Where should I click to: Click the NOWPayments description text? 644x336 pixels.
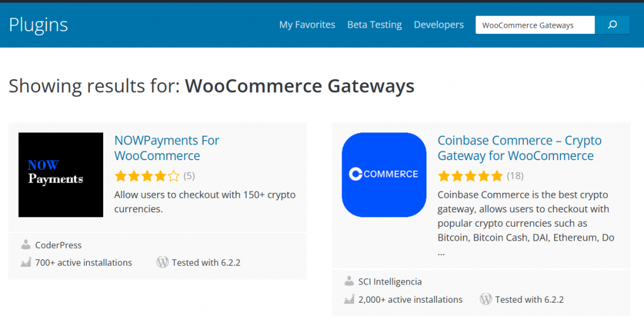[204, 202]
